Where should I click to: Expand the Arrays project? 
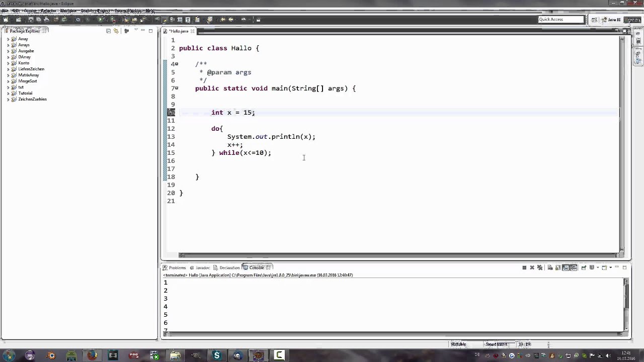click(8, 45)
